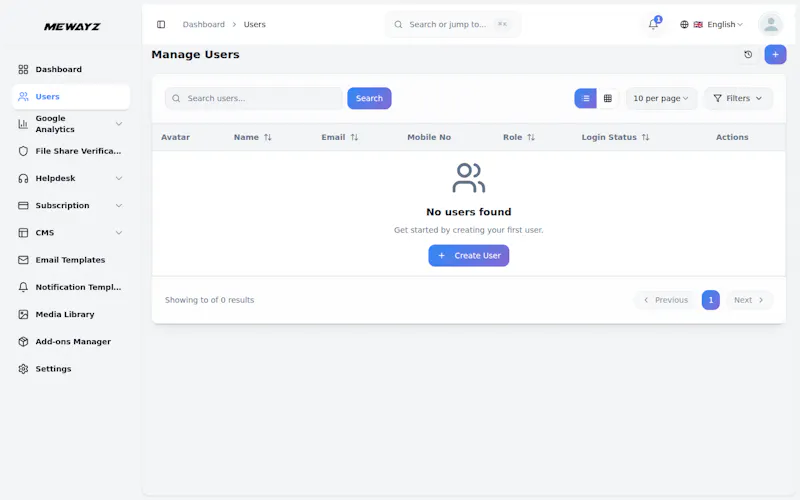Open the Filters dropdown
Screen dimensions: 800x500
738,98
